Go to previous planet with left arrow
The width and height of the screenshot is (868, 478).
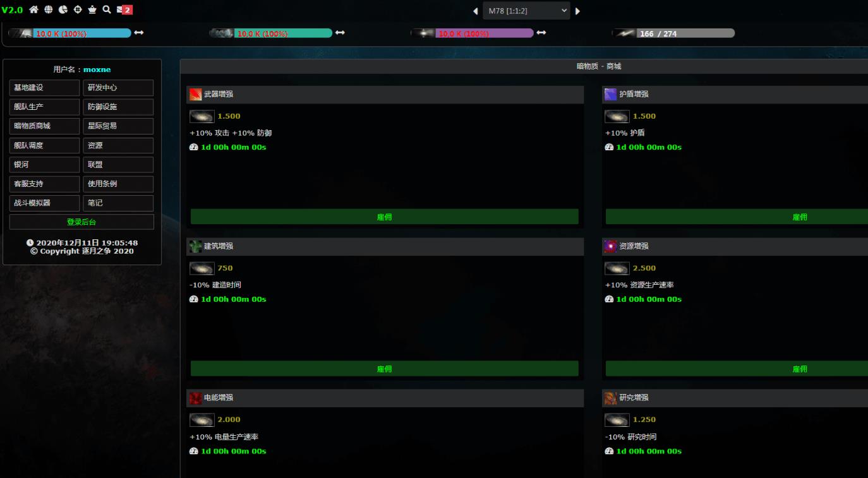[476, 11]
